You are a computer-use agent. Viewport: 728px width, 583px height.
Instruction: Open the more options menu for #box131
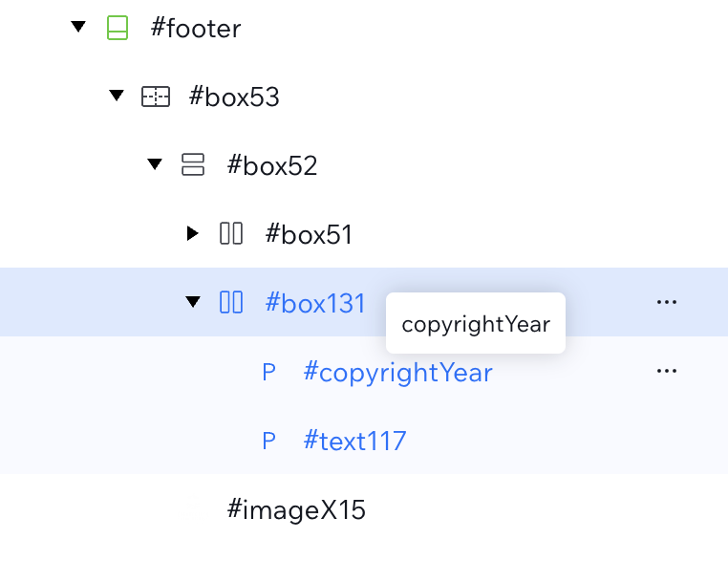(x=666, y=302)
